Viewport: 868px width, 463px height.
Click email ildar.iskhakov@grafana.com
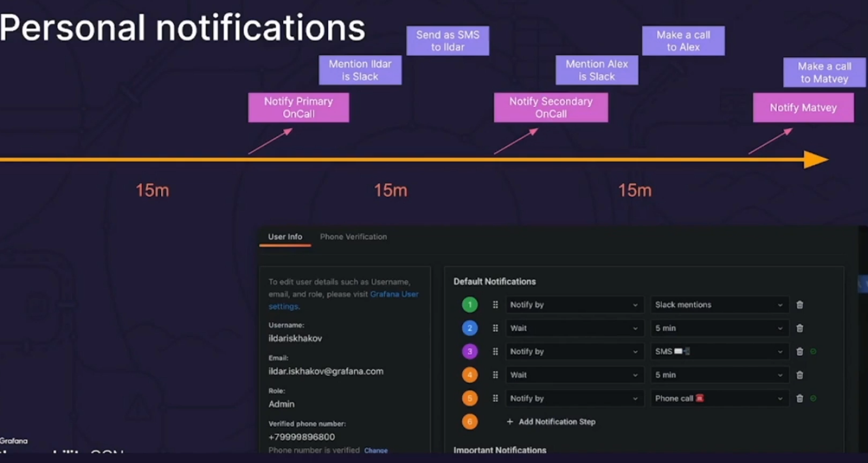(x=326, y=371)
